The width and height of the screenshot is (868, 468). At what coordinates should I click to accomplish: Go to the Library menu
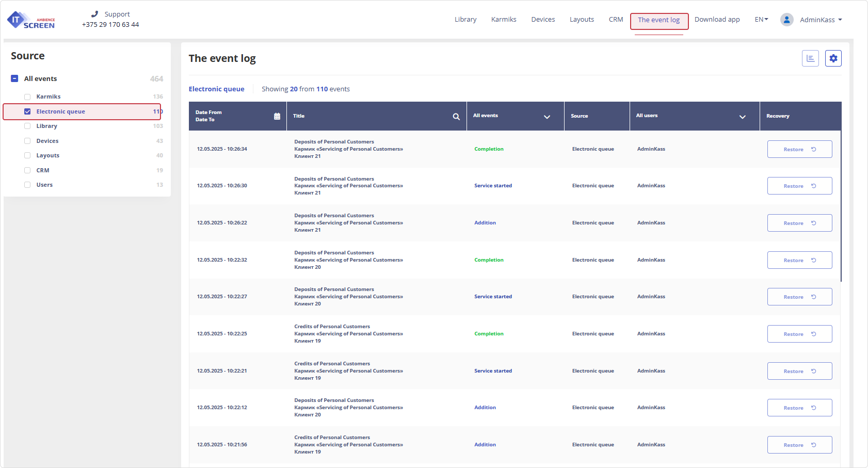(x=465, y=20)
